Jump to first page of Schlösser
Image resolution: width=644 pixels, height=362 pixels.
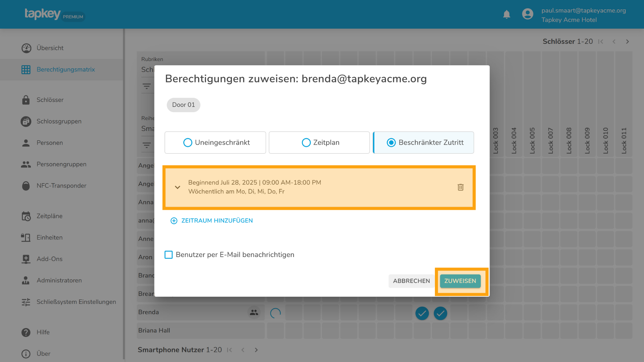[x=601, y=41]
